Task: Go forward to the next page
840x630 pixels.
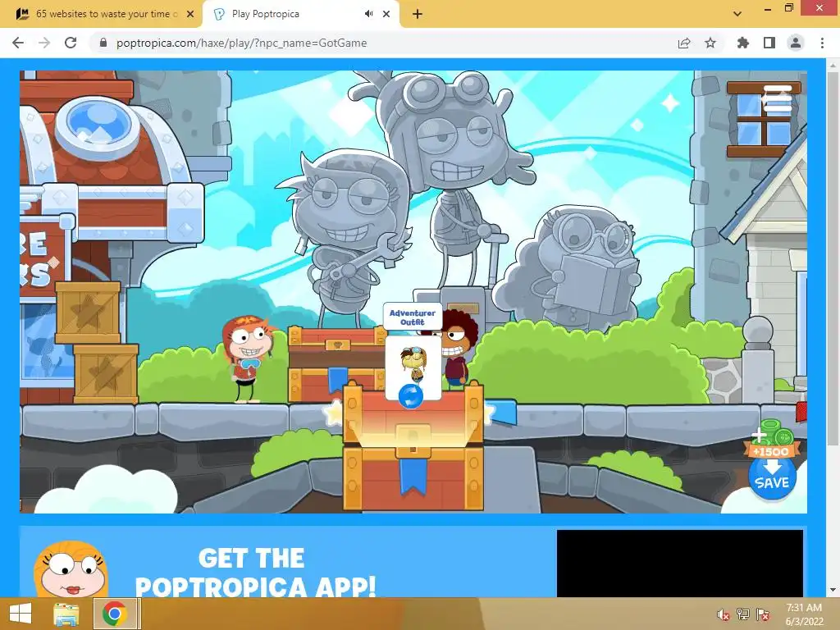Action: tap(44, 43)
